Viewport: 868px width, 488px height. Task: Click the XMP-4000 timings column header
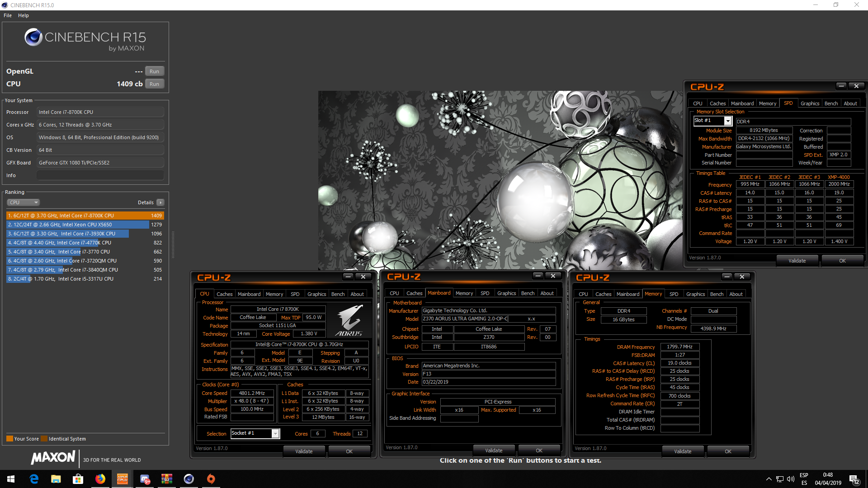(839, 177)
